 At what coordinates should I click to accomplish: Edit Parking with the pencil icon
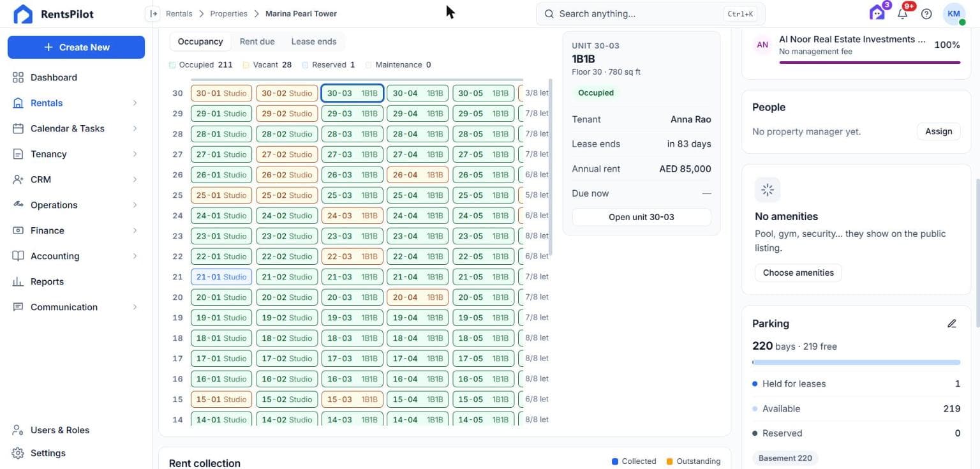pyautogui.click(x=952, y=324)
